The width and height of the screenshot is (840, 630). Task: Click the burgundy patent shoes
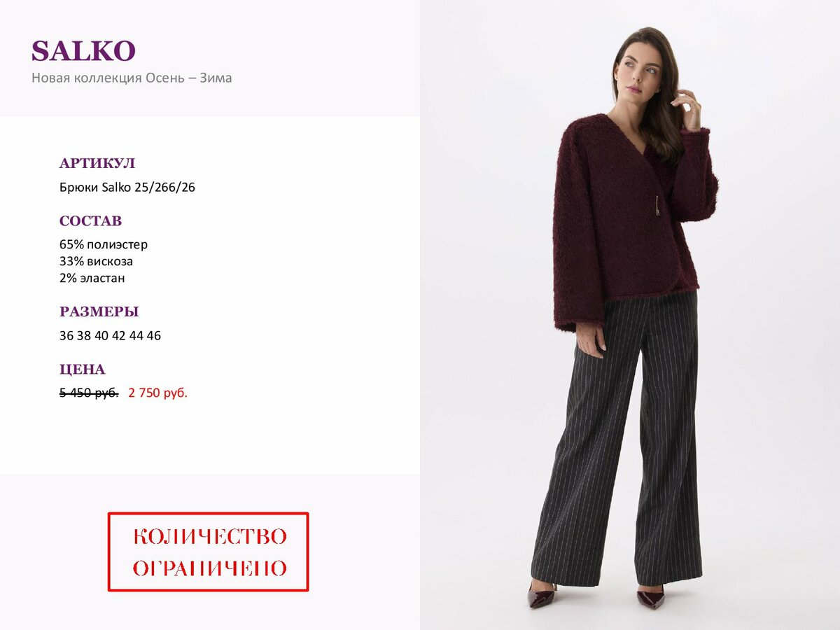pyautogui.click(x=595, y=596)
